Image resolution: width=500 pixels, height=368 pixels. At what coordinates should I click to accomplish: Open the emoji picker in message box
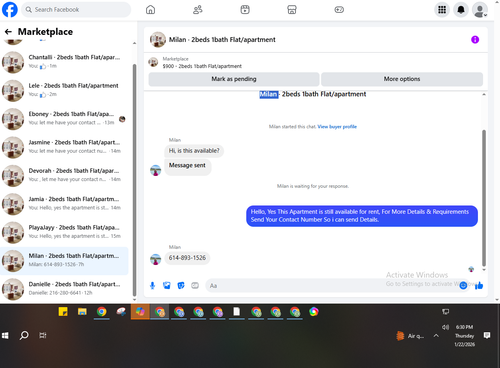click(463, 285)
